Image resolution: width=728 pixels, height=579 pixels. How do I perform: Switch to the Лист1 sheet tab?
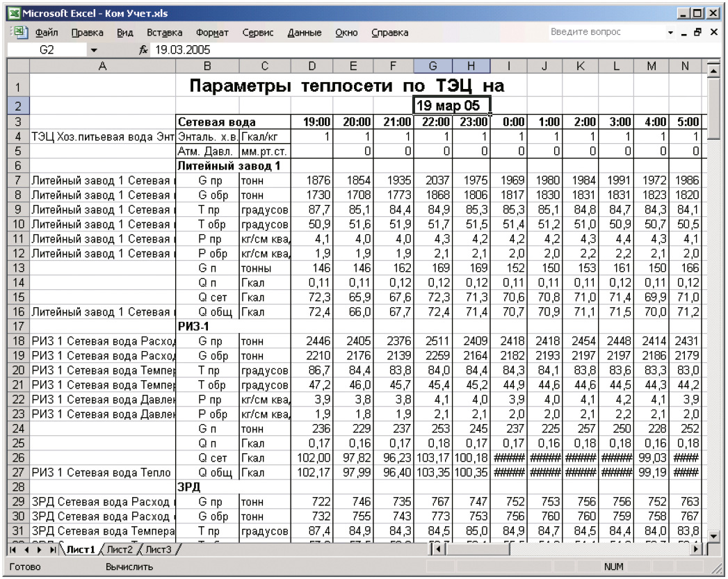point(81,550)
